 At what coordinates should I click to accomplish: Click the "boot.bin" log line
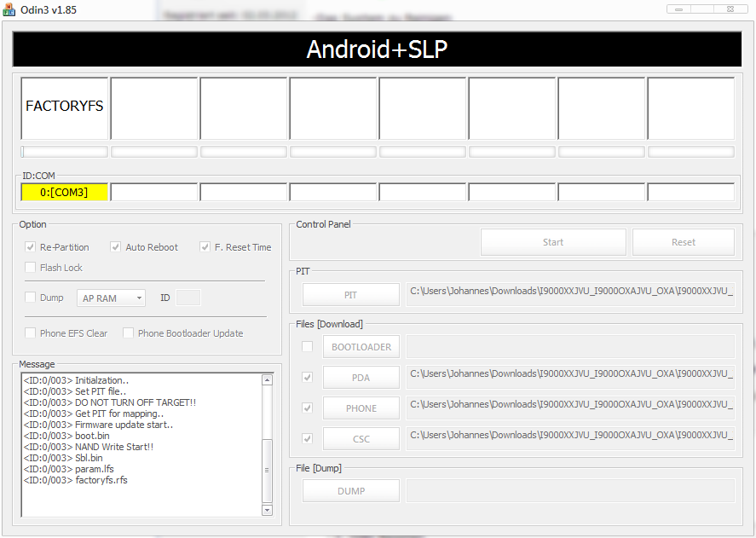[66, 436]
